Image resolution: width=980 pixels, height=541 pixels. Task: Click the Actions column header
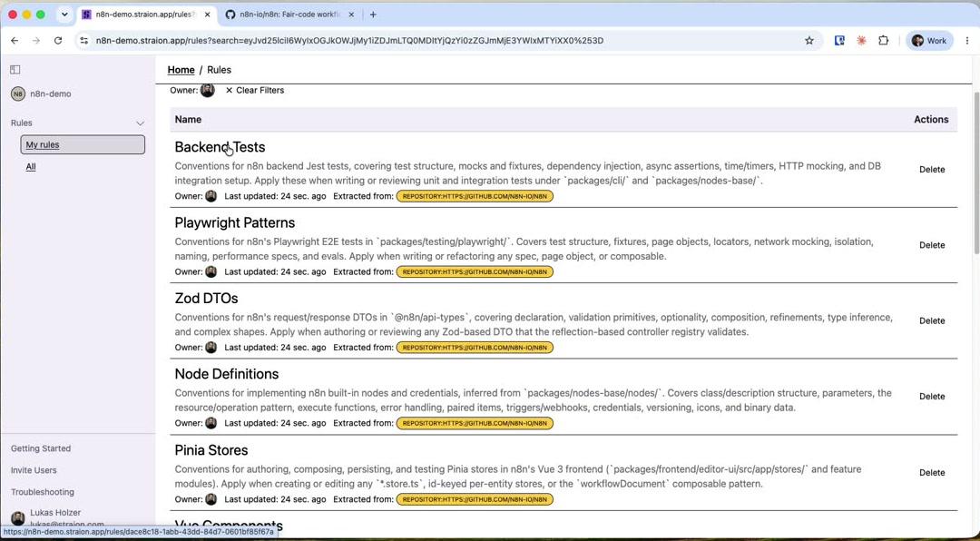[931, 120]
